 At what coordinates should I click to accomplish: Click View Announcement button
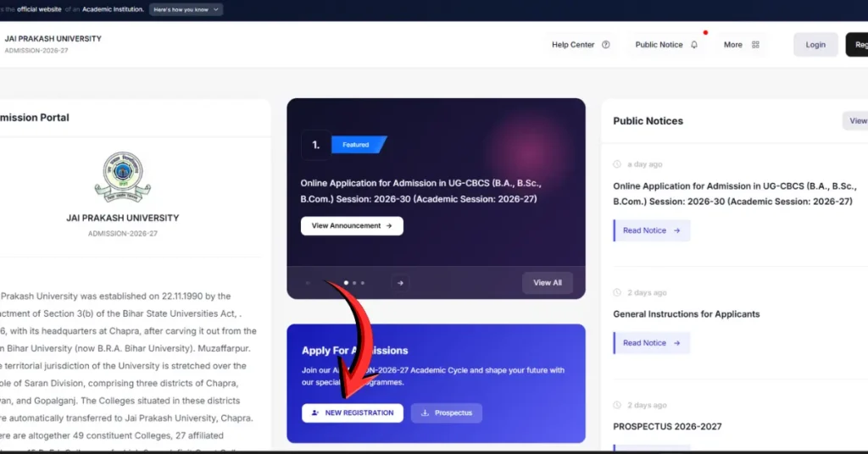coord(352,225)
